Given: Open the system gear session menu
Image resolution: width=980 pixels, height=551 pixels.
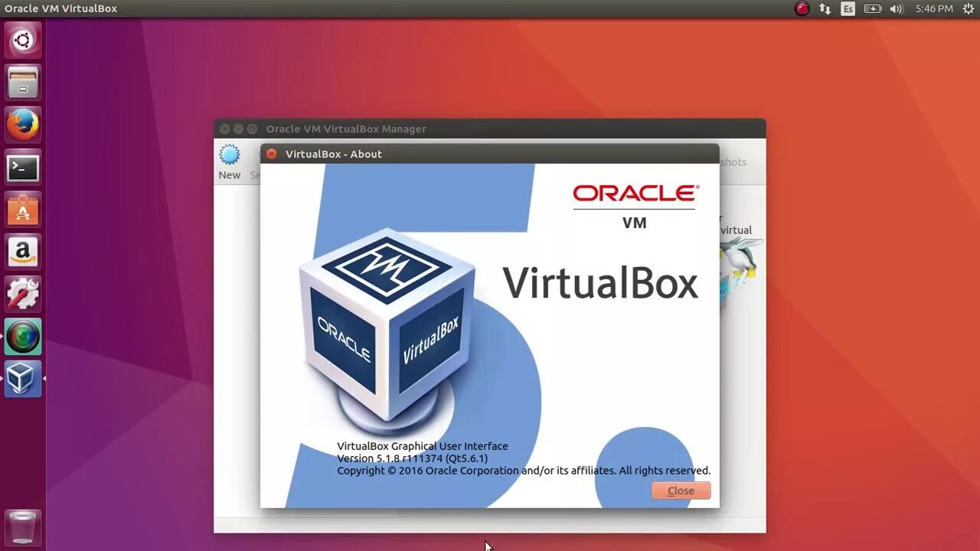Looking at the screenshot, I should 968,9.
